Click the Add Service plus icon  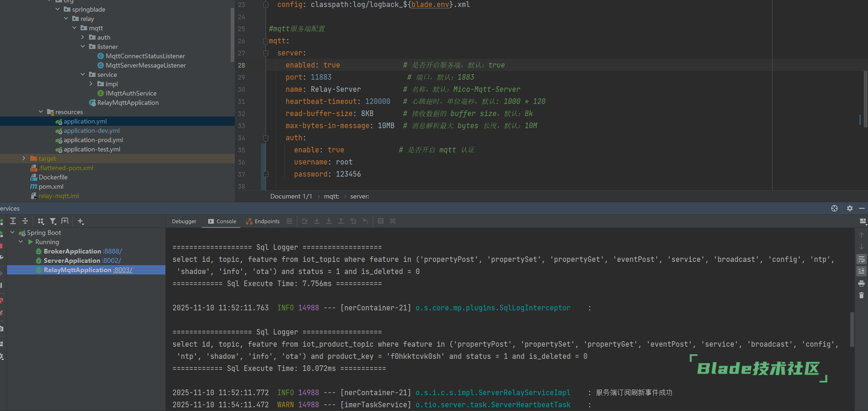[x=81, y=221]
